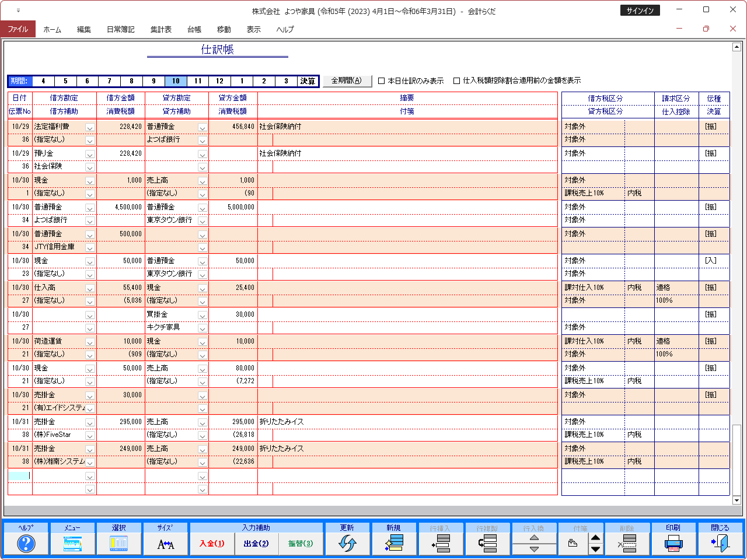Expand JTY信用金庫 sub-account dropdown

point(90,247)
